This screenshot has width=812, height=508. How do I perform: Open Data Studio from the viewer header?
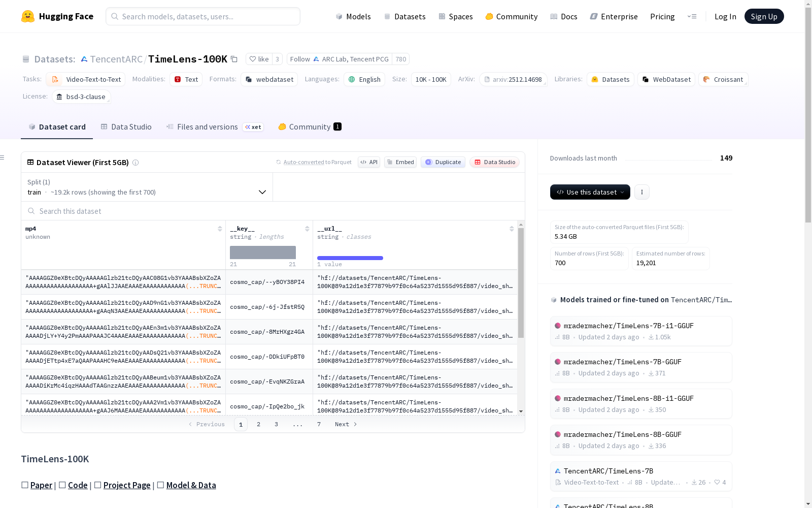pos(495,162)
